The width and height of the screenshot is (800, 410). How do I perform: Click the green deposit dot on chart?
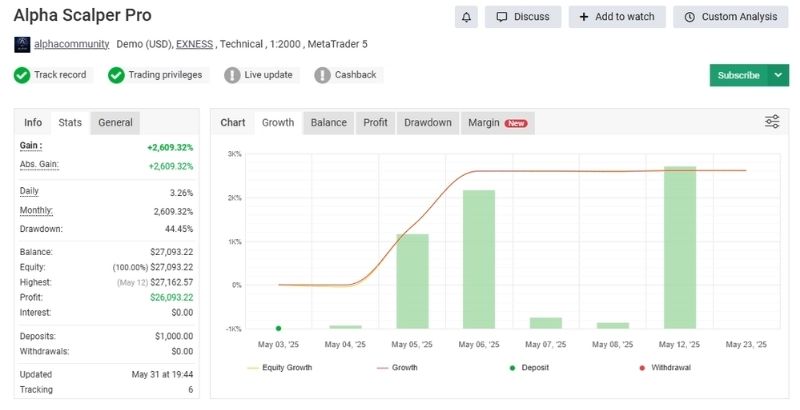click(x=278, y=328)
